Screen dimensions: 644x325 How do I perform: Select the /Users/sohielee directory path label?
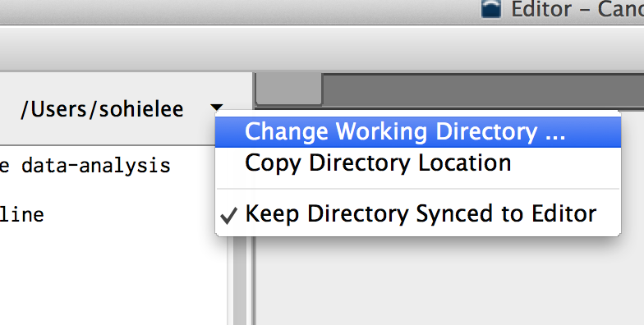pyautogui.click(x=102, y=109)
